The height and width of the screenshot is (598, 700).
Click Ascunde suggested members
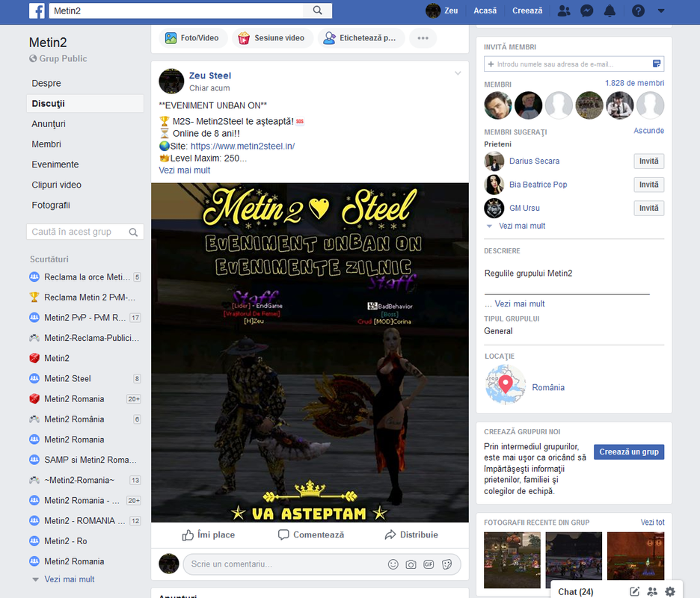point(648,130)
